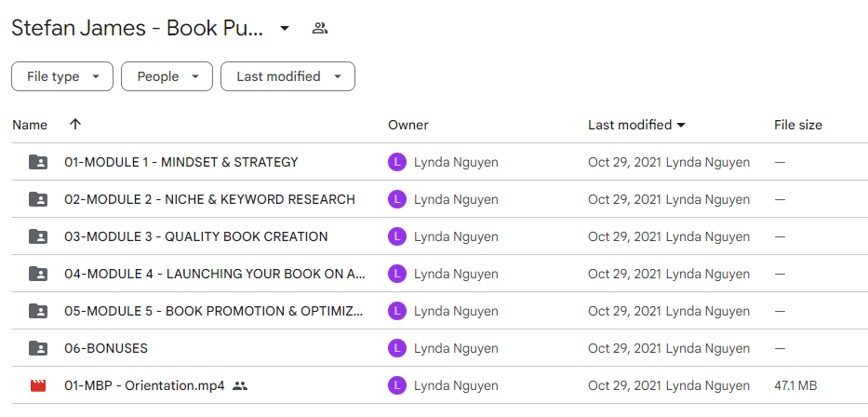Click shared folder icon for 03-MODULE 3
Viewport: 868px width, 417px height.
(37, 236)
